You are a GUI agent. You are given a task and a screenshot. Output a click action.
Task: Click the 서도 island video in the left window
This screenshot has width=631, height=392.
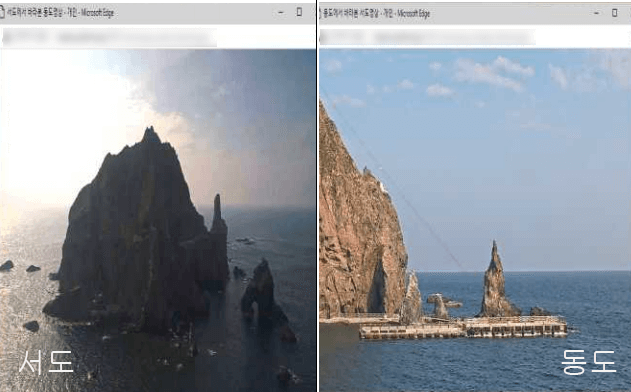click(x=158, y=220)
